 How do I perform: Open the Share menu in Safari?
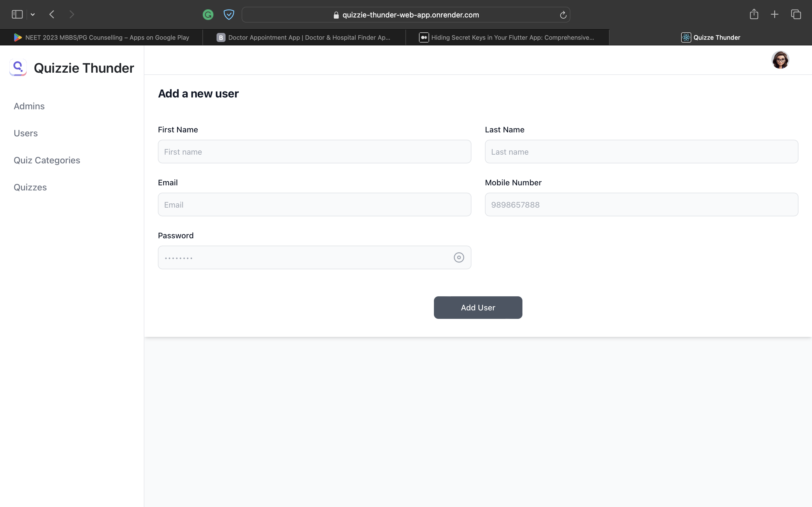click(754, 14)
